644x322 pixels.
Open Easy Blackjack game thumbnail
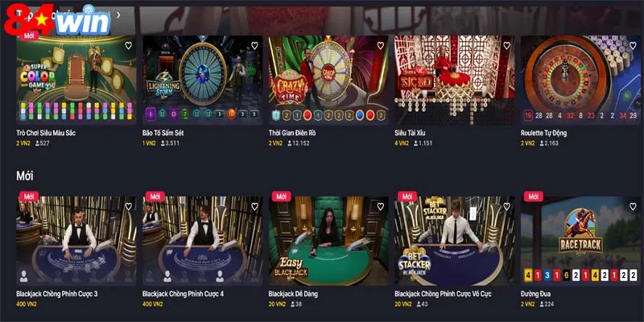tap(328, 241)
